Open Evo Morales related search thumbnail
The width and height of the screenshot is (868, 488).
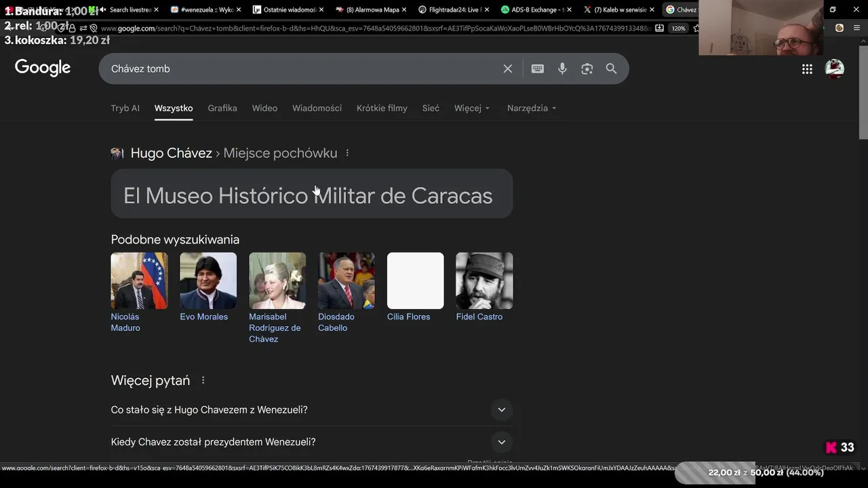208,281
